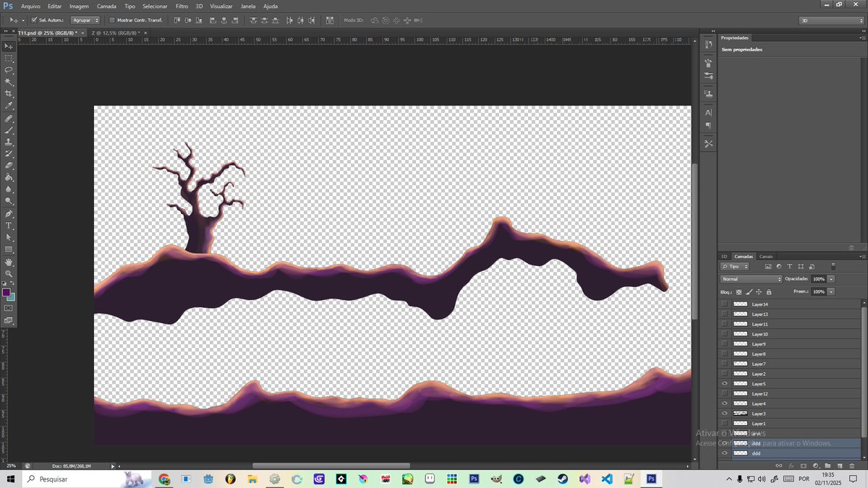Open the Agrupar dropdown
This screenshot has width=868, height=488.
85,20
